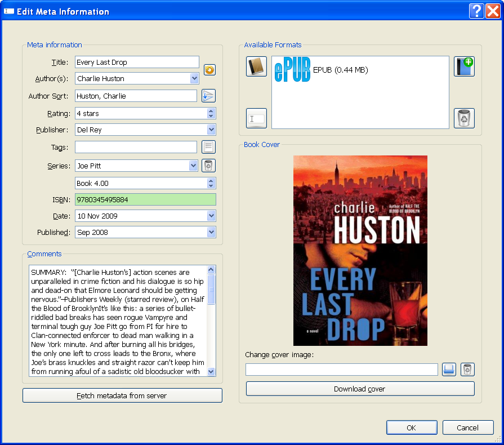Open the Date calendar dropdown
The image size is (504, 445).
coord(211,216)
